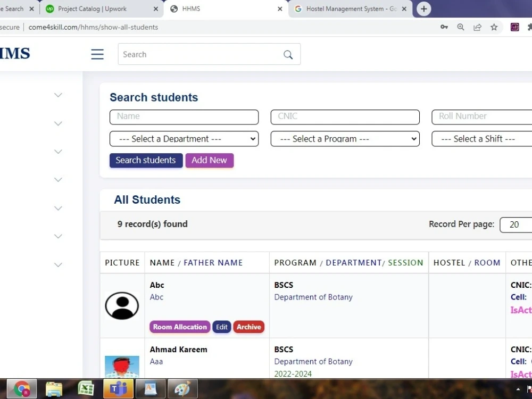The width and height of the screenshot is (532, 399).
Task: Click Edit for student Abc
Action: coord(222,327)
